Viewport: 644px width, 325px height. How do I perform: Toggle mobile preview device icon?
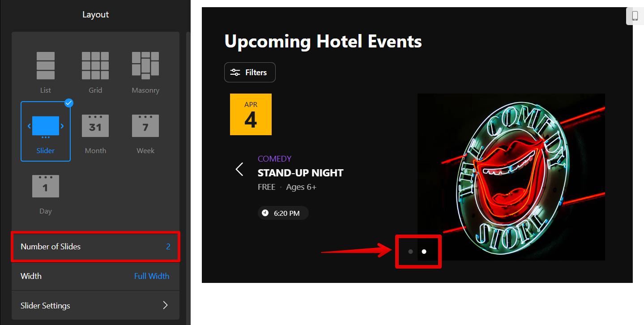point(635,16)
